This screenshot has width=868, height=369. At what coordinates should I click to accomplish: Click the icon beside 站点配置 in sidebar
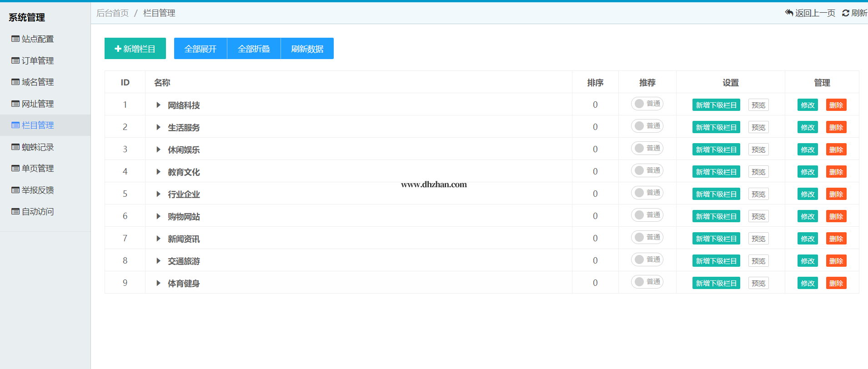pos(15,39)
